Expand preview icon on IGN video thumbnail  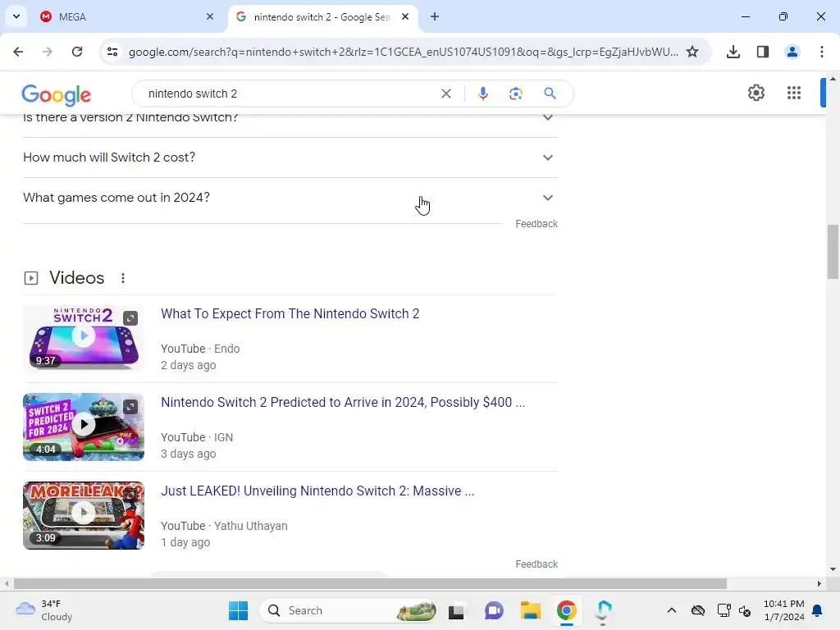pos(130,407)
